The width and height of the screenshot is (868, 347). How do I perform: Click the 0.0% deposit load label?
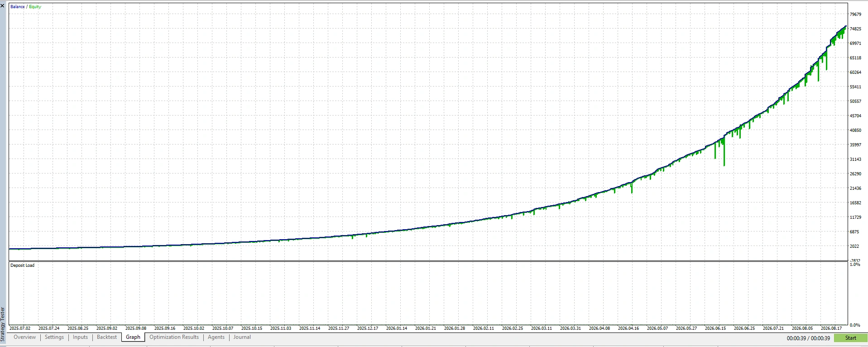coord(855,325)
